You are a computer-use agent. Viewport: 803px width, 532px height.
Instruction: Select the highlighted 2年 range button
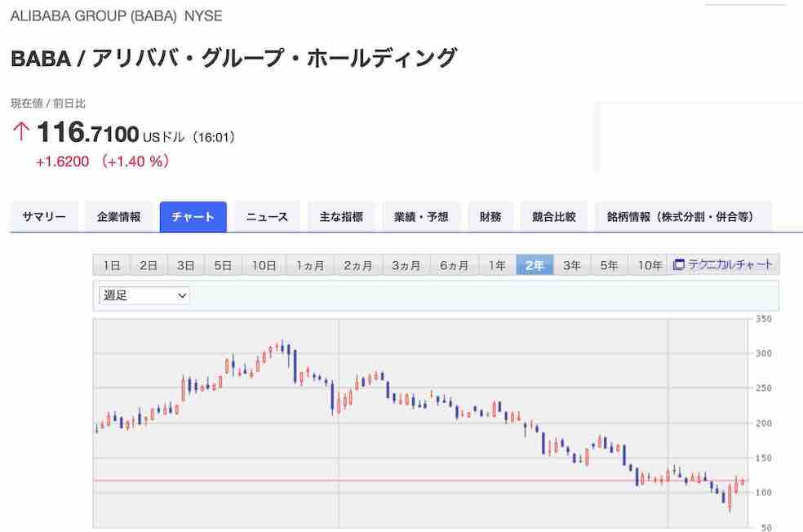[x=535, y=265]
